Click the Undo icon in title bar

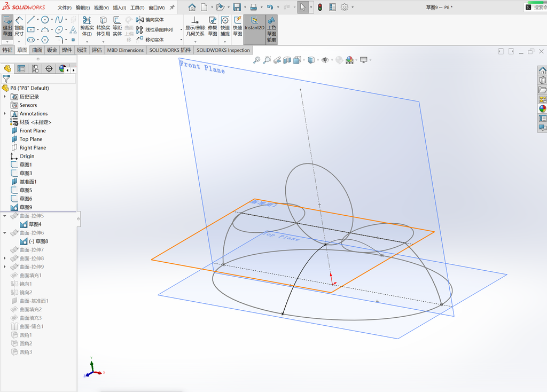[x=270, y=7]
